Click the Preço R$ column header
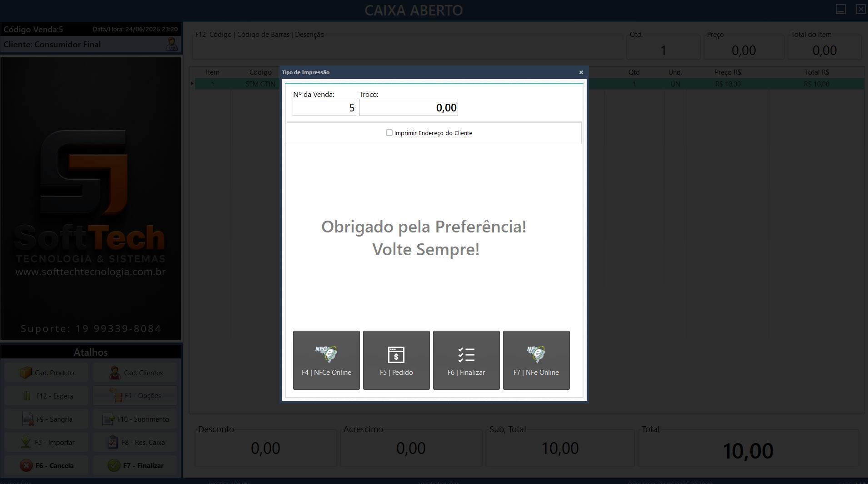 click(x=728, y=72)
